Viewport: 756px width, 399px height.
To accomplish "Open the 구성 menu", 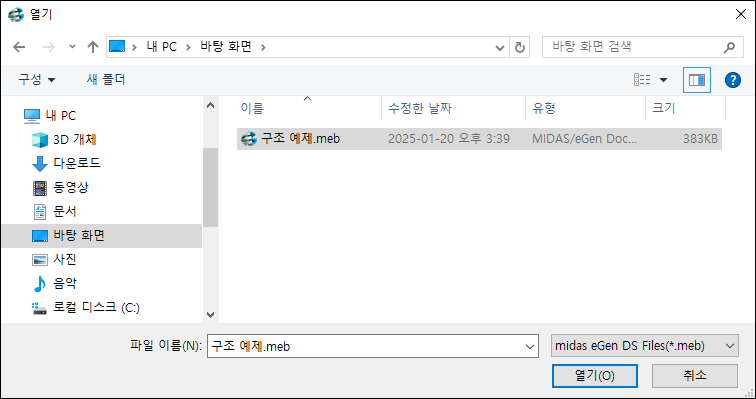I will click(x=37, y=80).
